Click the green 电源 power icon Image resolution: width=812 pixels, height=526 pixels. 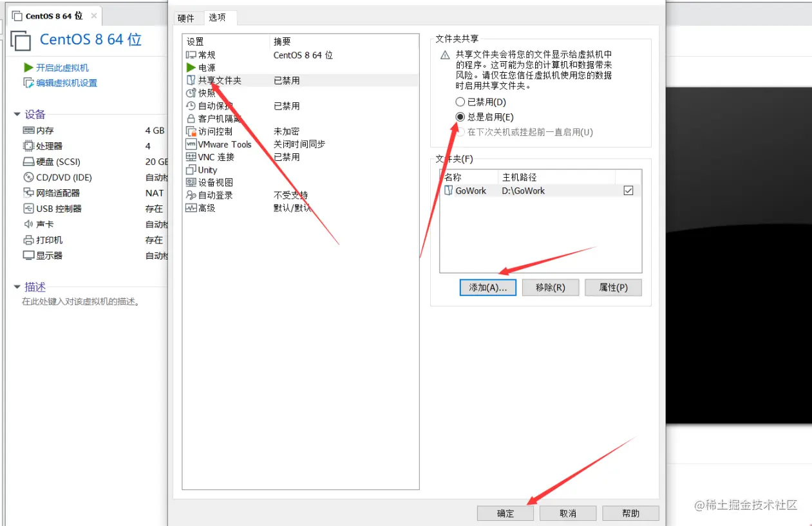pos(191,68)
